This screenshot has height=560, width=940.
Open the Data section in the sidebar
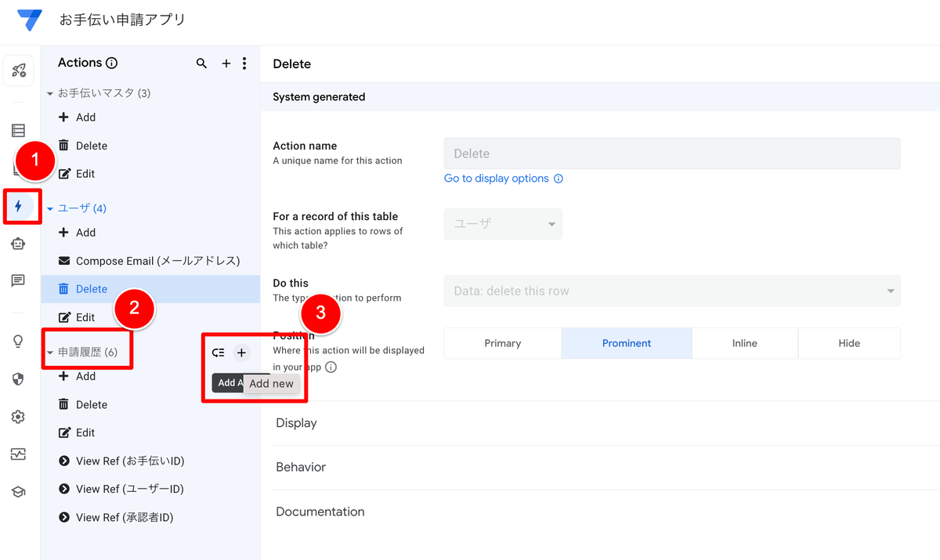(x=18, y=130)
